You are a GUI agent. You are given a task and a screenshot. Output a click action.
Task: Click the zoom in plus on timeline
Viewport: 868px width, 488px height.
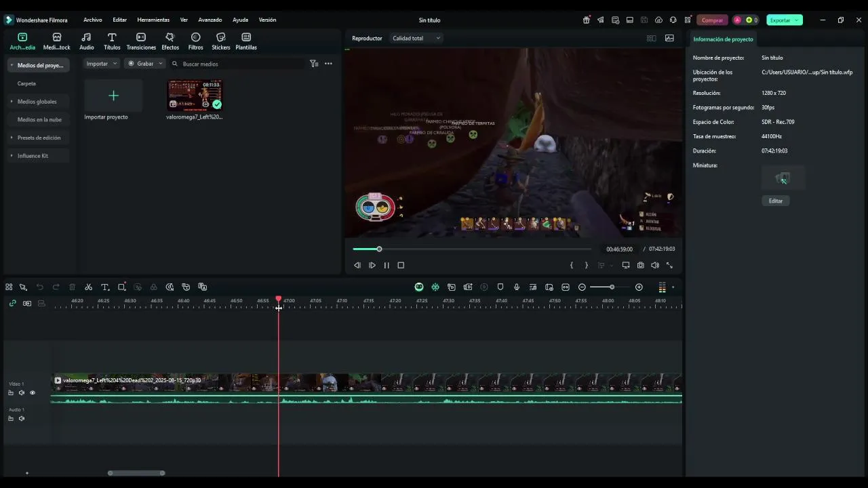[x=639, y=287]
